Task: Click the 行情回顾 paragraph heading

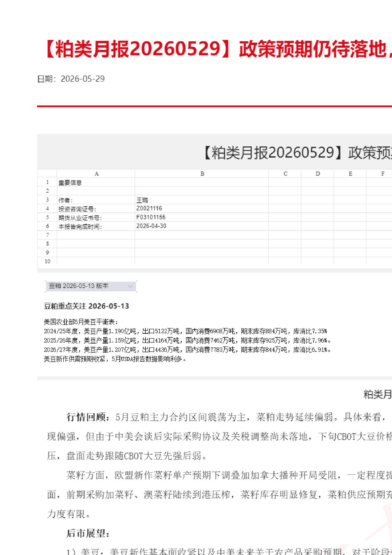Action: (x=88, y=417)
